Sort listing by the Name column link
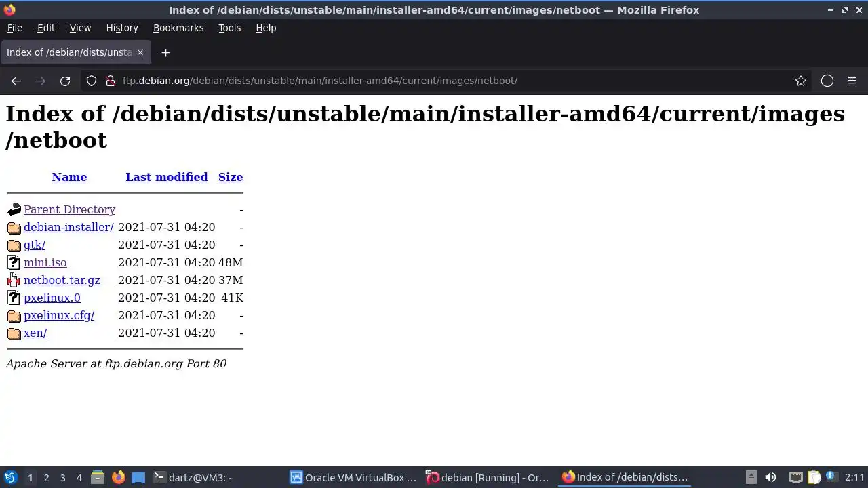This screenshot has width=868, height=488. point(69,177)
